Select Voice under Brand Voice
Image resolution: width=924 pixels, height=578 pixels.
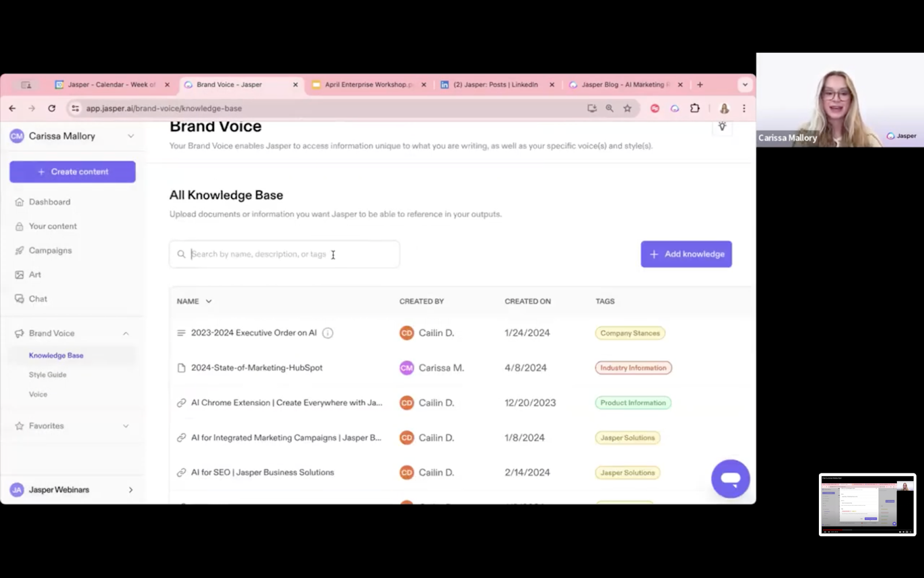[x=38, y=394]
